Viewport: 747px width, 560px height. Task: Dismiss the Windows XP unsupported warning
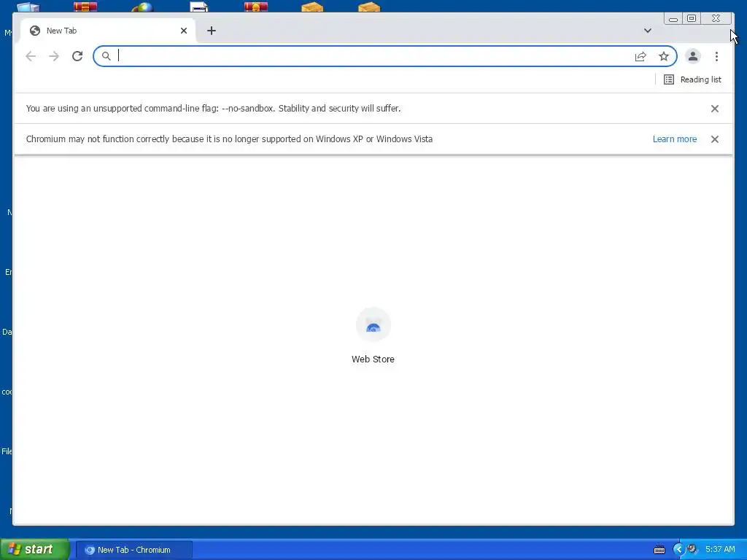click(x=715, y=139)
